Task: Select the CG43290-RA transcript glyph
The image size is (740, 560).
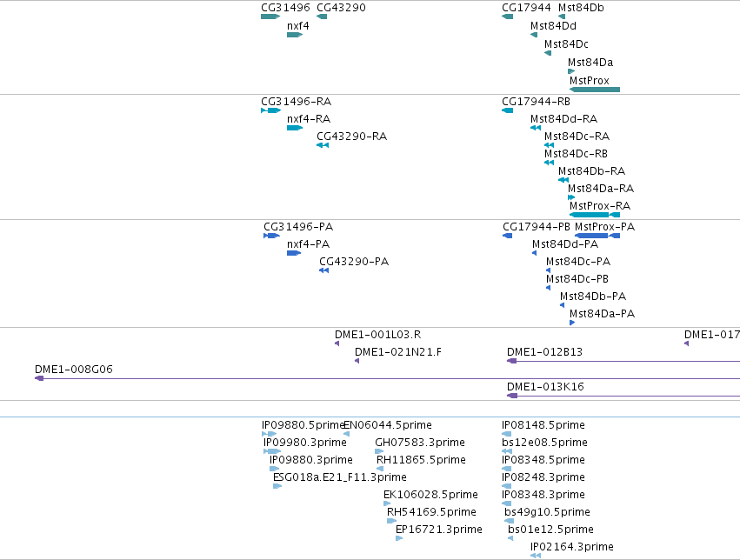Action: [x=323, y=145]
